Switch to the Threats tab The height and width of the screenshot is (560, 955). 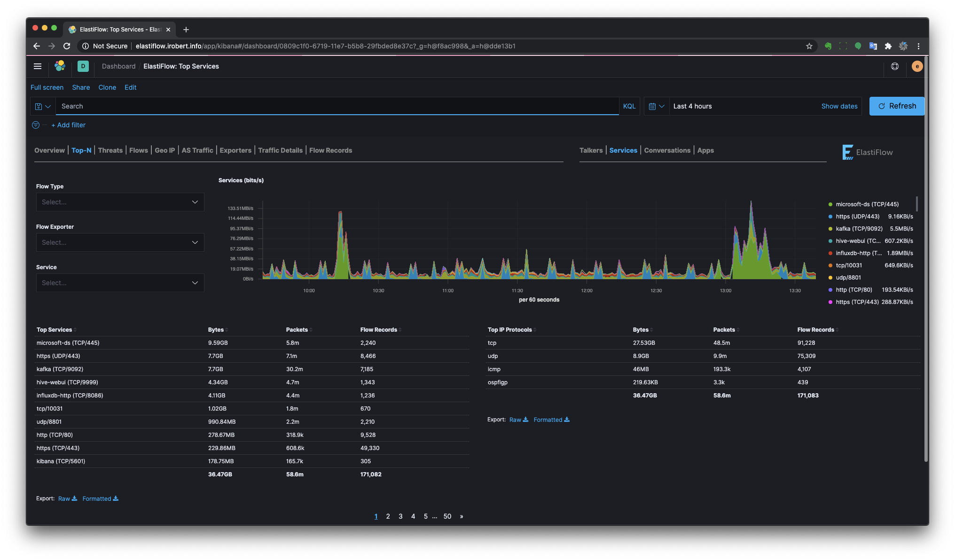tap(110, 150)
